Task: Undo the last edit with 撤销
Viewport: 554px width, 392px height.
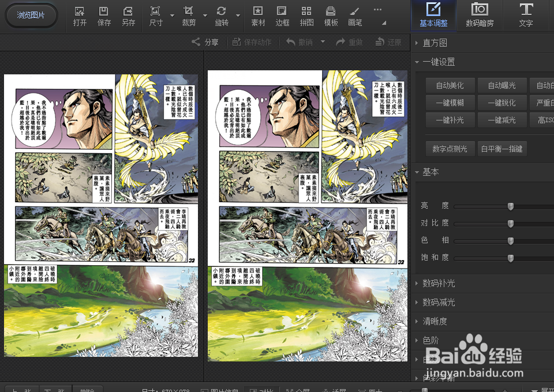Action: coord(300,42)
